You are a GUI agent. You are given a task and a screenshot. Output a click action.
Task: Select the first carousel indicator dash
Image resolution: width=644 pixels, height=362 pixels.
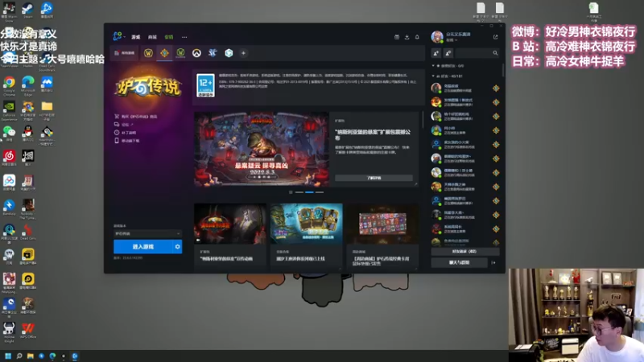coord(299,192)
